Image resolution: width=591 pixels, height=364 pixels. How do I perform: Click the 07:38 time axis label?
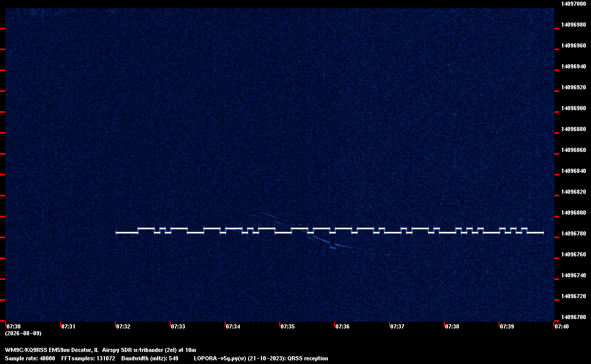click(x=452, y=326)
